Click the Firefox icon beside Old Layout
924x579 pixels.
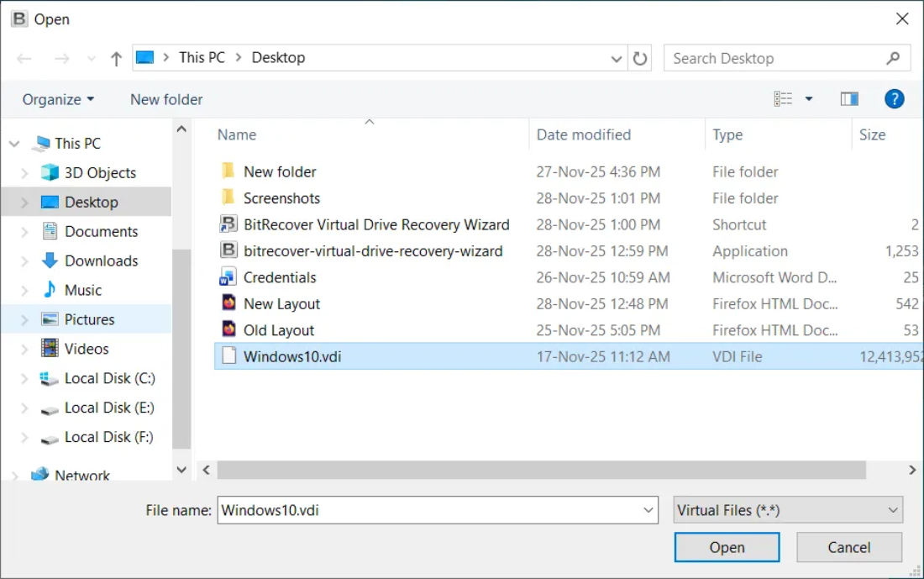pos(228,329)
